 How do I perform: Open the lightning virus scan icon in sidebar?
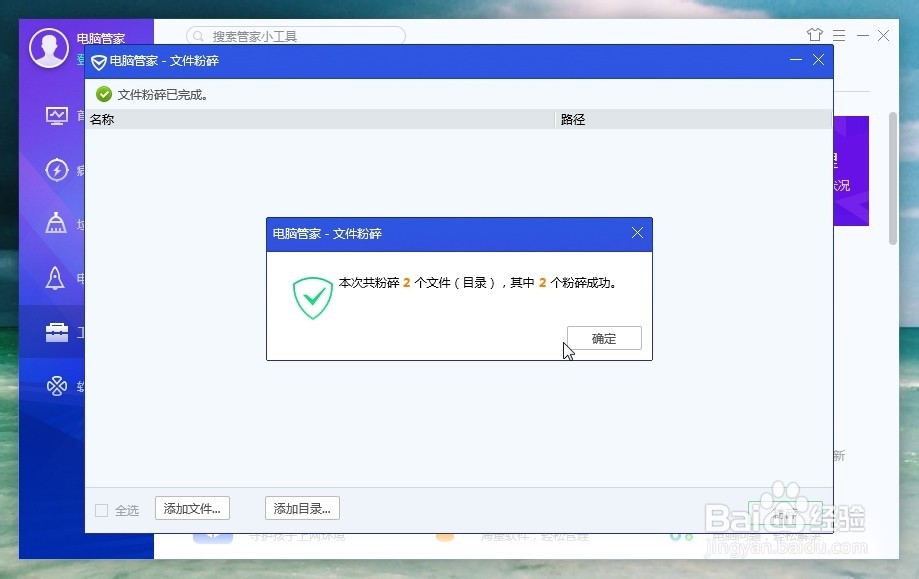coord(57,170)
